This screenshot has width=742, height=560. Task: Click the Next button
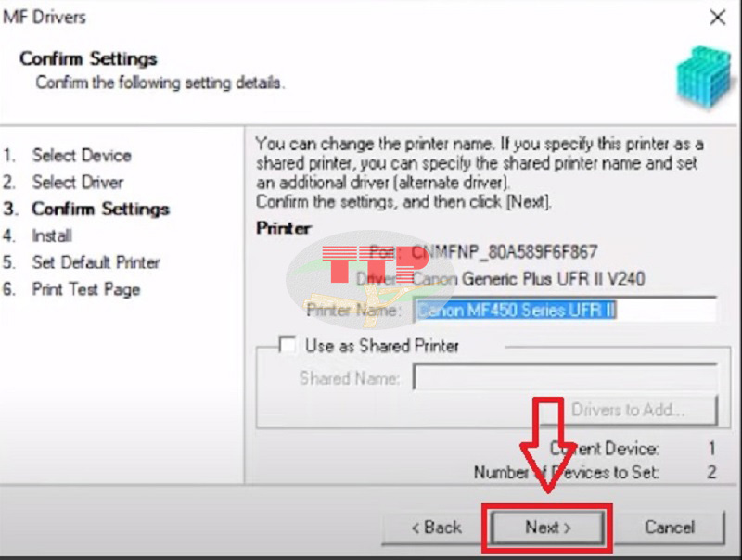[548, 528]
